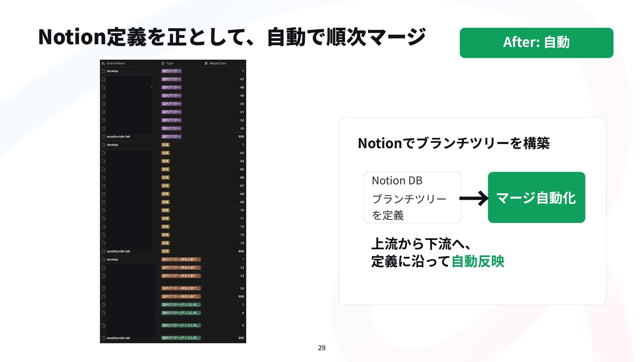
Task: Click the green 'After: 自動' badge
Action: 536,43
